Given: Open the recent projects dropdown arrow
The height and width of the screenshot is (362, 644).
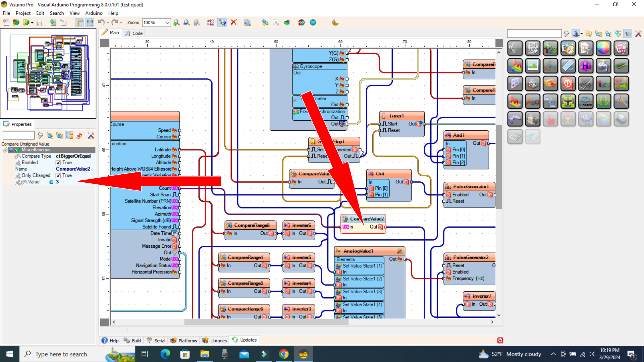Looking at the screenshot, I should click(32, 23).
